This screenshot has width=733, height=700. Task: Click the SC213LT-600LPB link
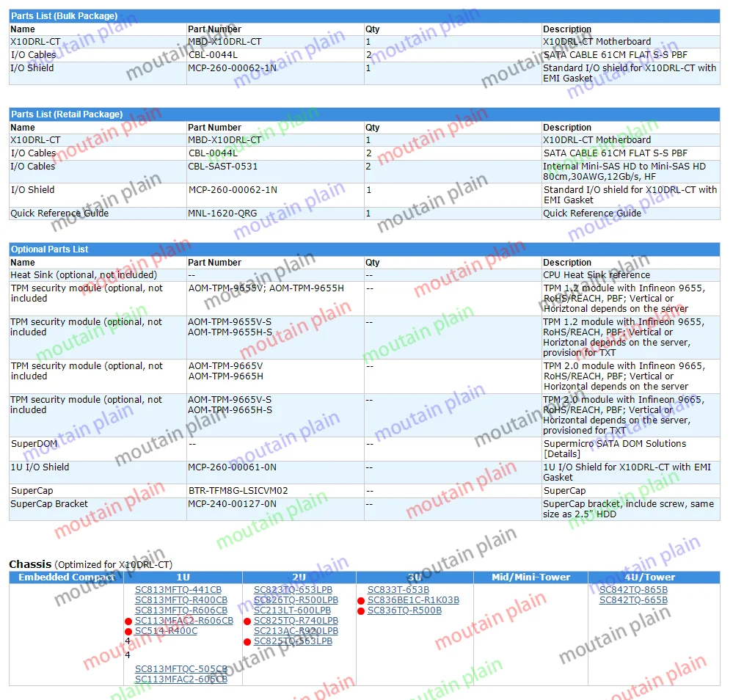click(292, 610)
